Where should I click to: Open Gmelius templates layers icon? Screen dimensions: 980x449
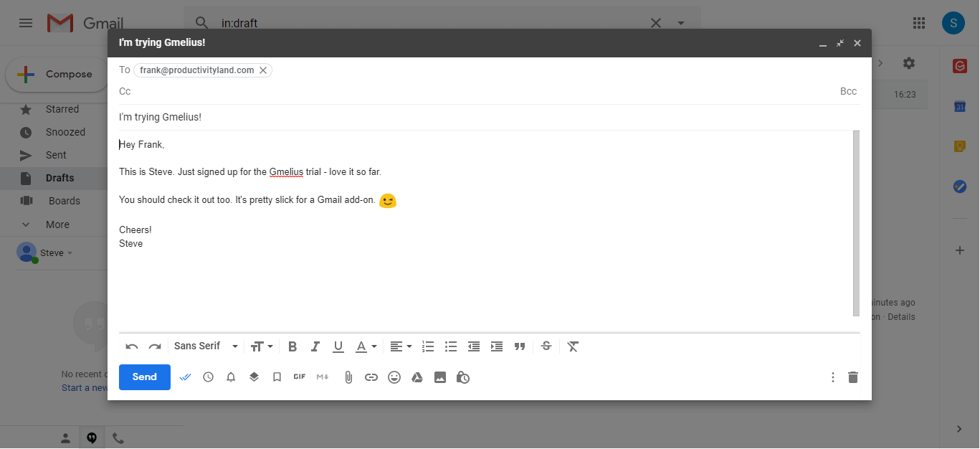(254, 377)
